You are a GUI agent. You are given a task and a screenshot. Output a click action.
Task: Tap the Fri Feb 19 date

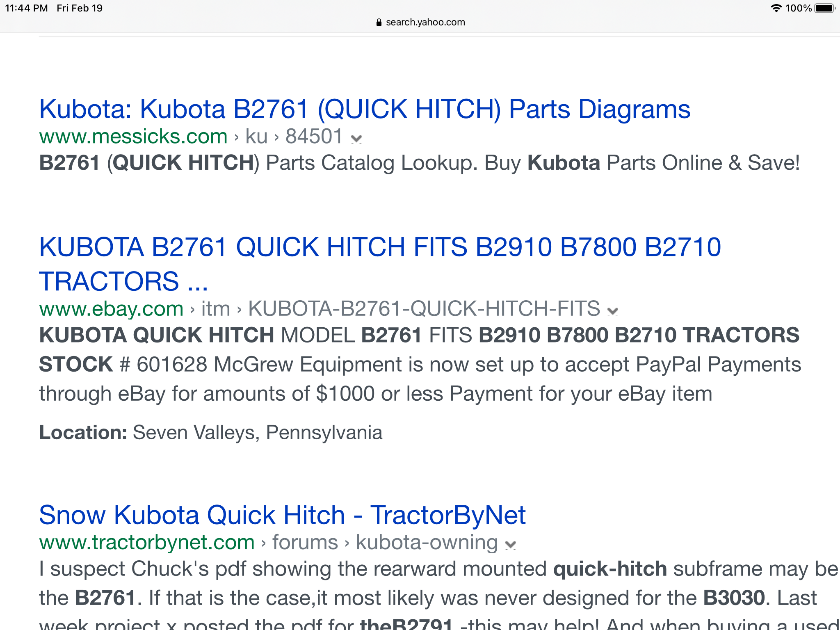(80, 8)
